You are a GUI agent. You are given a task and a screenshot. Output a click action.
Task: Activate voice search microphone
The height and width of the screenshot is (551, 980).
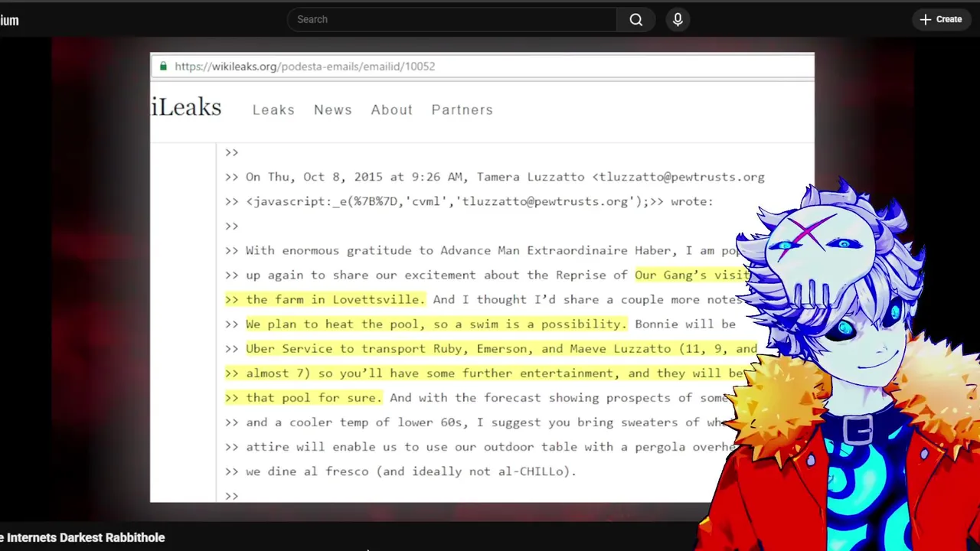(x=678, y=20)
